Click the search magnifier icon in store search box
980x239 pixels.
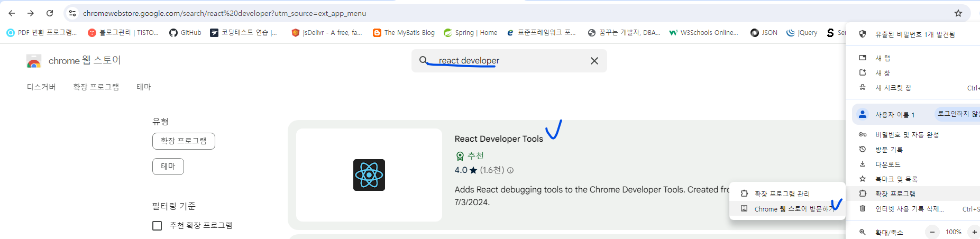click(424, 60)
